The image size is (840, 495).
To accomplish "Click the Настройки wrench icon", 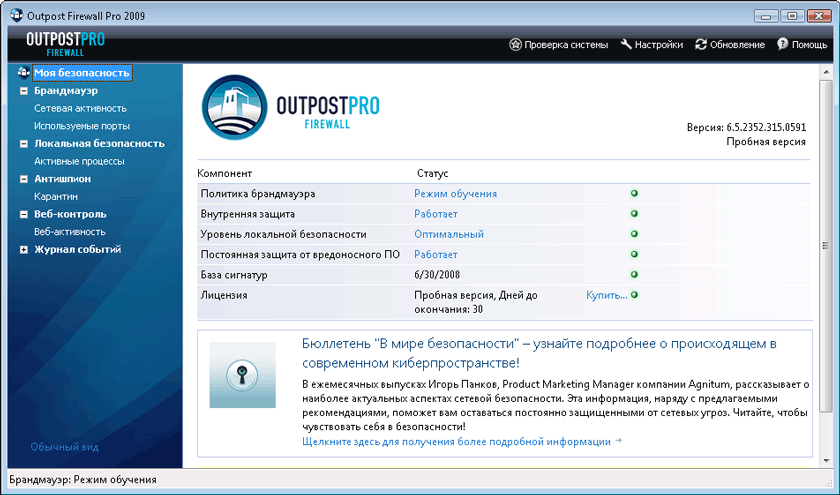I will point(626,44).
